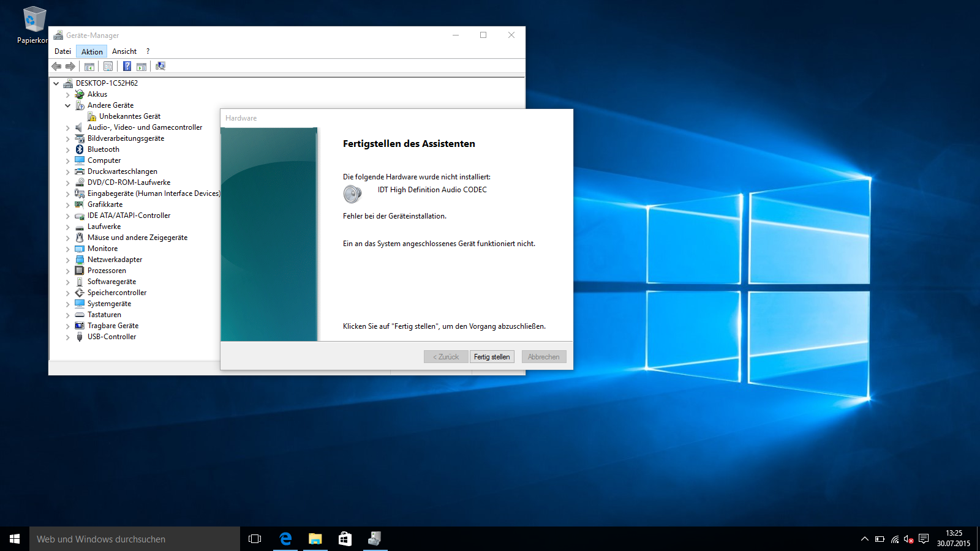Click the USB-Controller plug icon

[x=80, y=337]
